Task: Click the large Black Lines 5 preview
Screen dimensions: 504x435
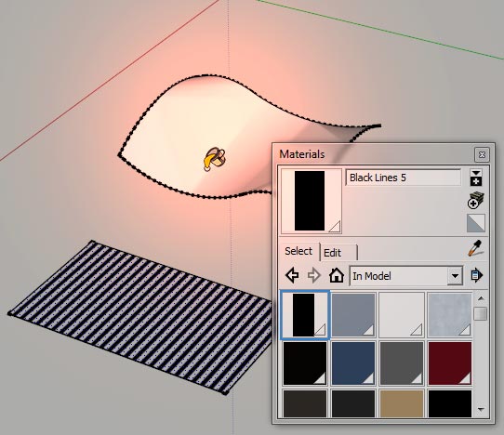Action: (312, 201)
